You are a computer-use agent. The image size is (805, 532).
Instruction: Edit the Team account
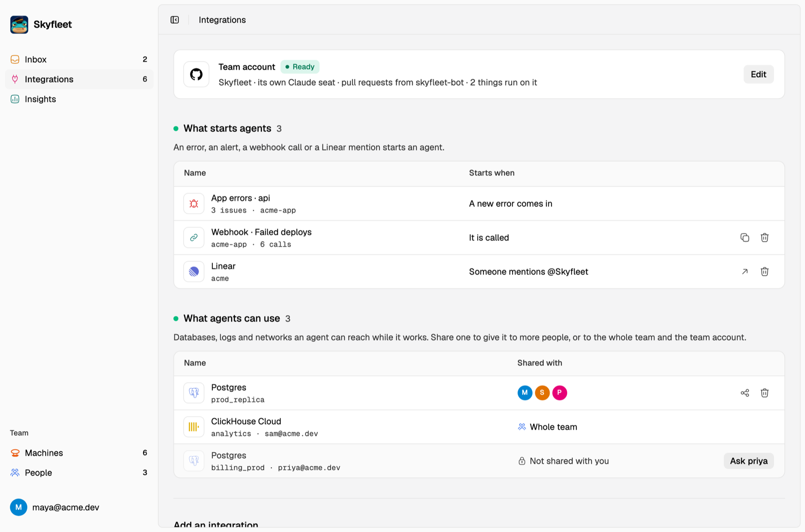pos(758,74)
